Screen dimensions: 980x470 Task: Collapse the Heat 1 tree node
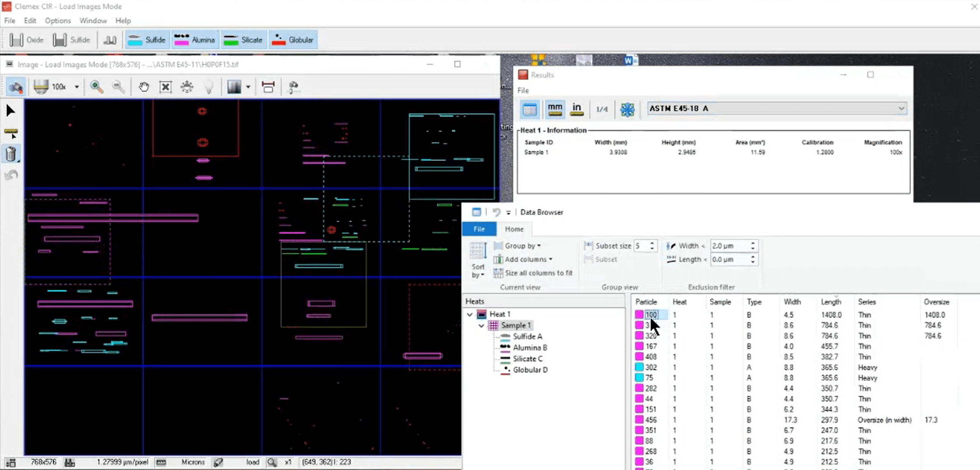point(469,314)
